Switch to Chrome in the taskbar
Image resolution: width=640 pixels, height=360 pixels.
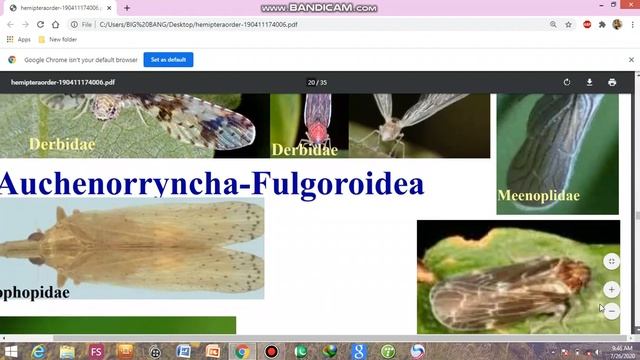click(x=242, y=351)
